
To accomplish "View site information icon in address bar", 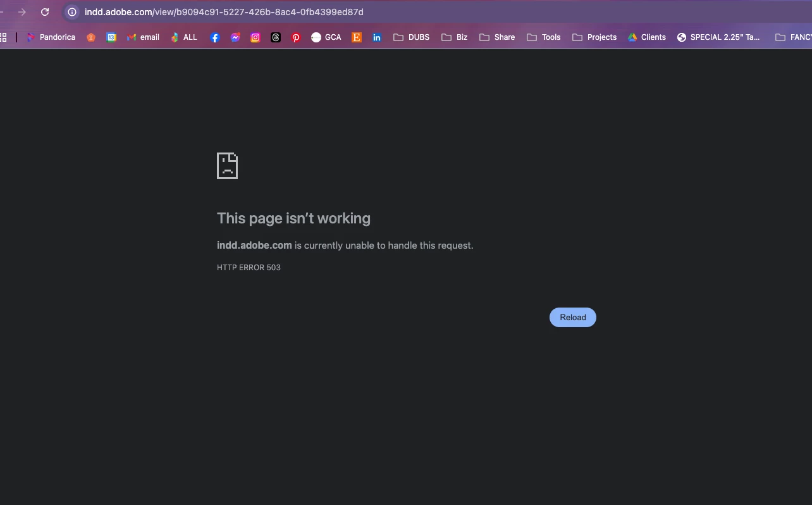I will (x=72, y=12).
